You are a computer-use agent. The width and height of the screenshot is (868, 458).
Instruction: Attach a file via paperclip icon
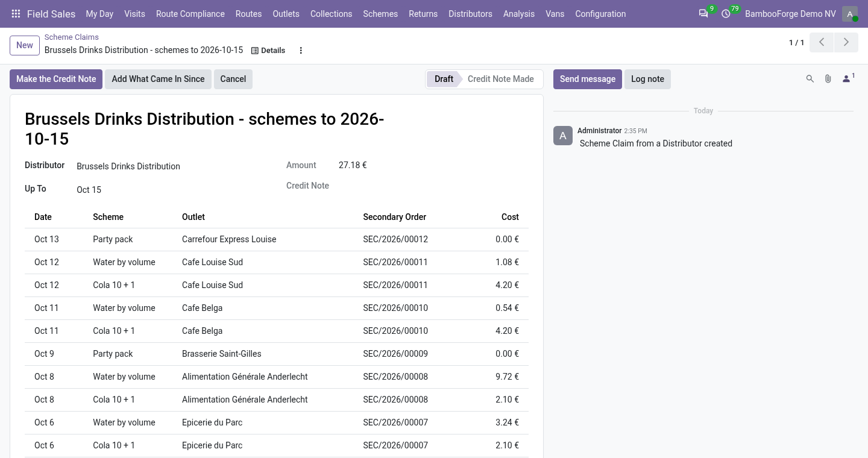click(828, 79)
